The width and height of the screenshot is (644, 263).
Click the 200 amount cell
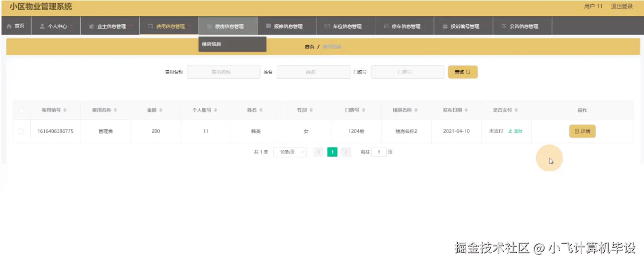[156, 131]
